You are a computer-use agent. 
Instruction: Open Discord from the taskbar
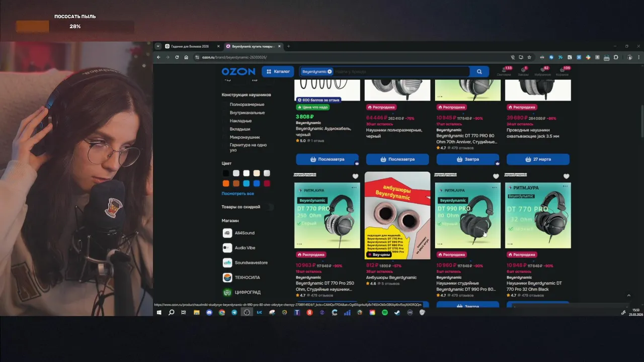click(209, 312)
